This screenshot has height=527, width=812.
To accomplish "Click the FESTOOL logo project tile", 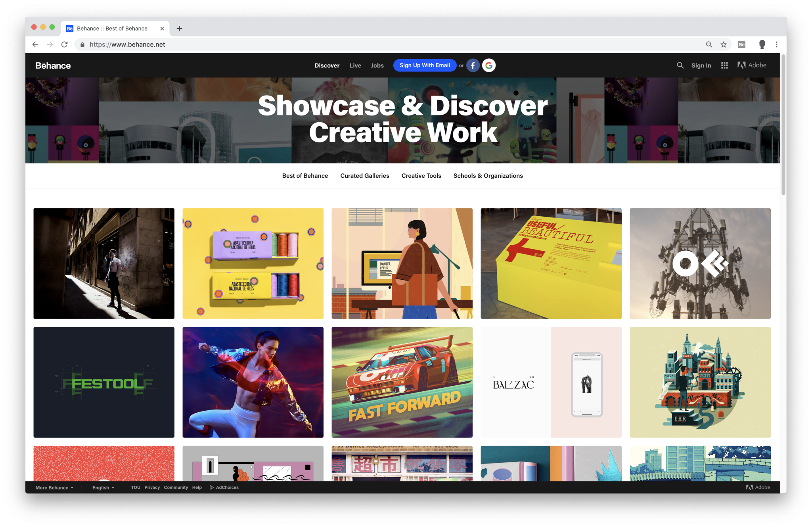I will click(103, 382).
